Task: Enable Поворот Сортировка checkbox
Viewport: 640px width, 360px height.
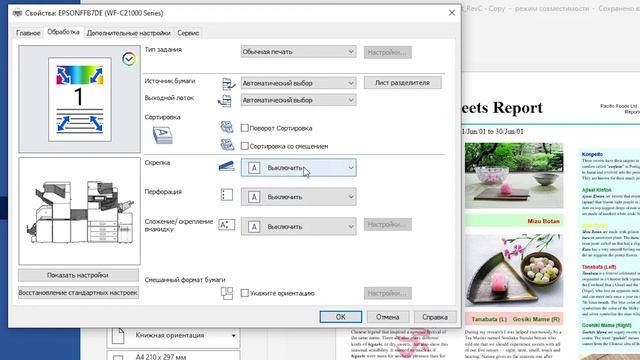Action: click(244, 128)
